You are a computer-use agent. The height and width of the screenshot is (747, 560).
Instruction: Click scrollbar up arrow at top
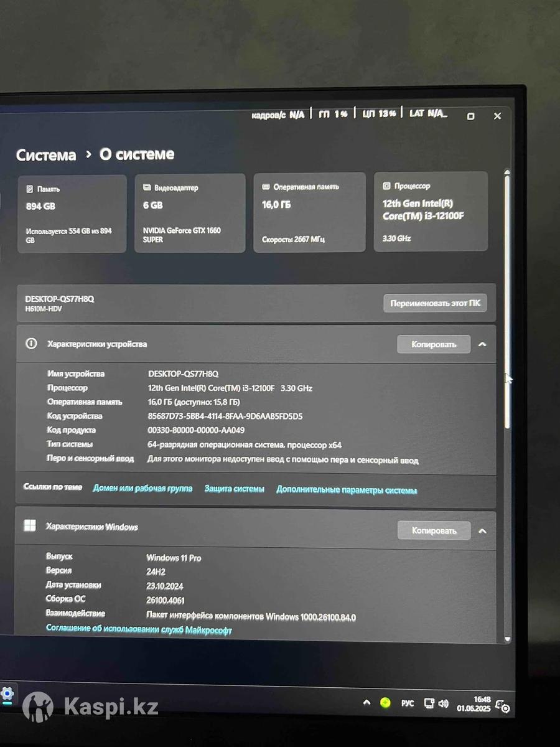coord(507,172)
